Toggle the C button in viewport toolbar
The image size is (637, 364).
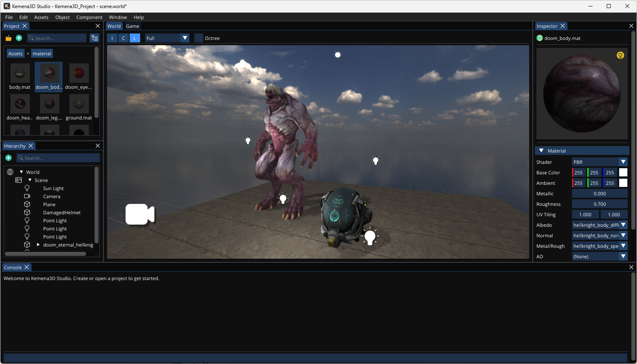tap(123, 38)
